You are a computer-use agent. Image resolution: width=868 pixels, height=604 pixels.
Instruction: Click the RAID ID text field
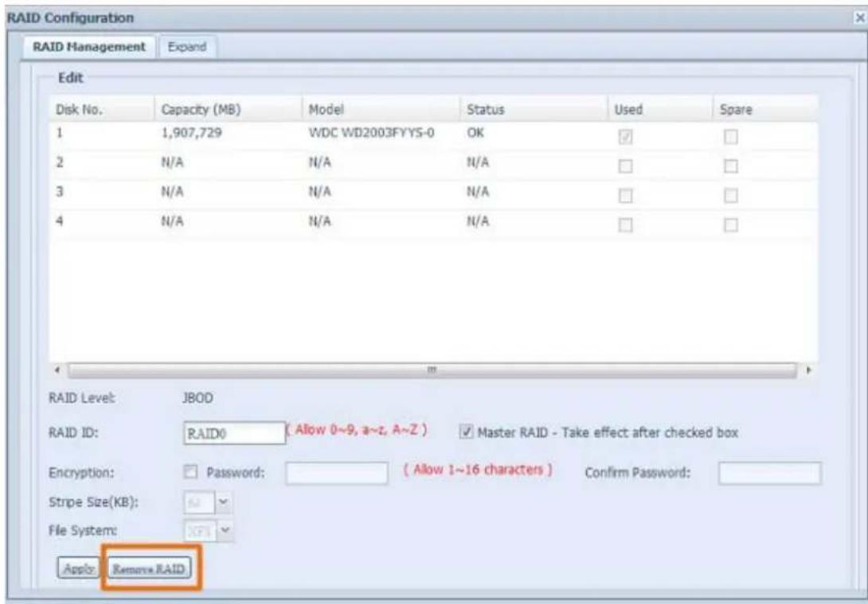pyautogui.click(x=233, y=434)
